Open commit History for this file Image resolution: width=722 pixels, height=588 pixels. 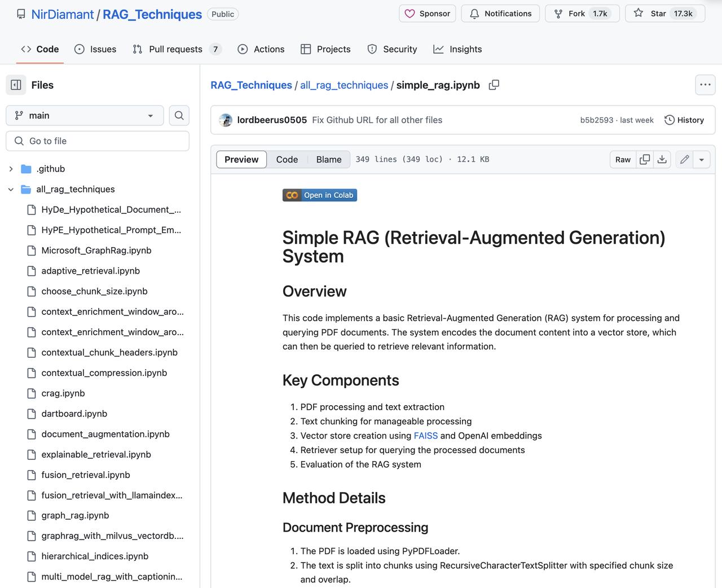[x=684, y=120]
